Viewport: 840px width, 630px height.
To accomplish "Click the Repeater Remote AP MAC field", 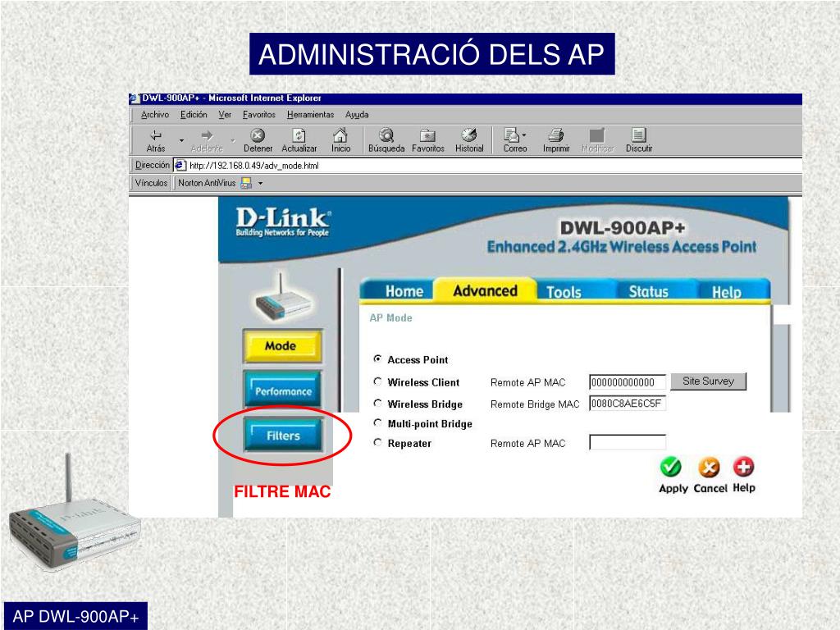I will [x=628, y=442].
